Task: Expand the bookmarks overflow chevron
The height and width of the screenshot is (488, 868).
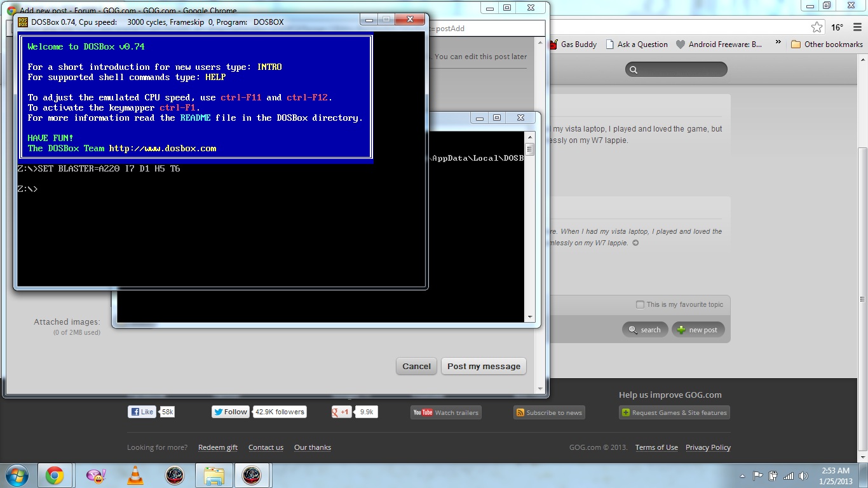Action: [x=777, y=44]
